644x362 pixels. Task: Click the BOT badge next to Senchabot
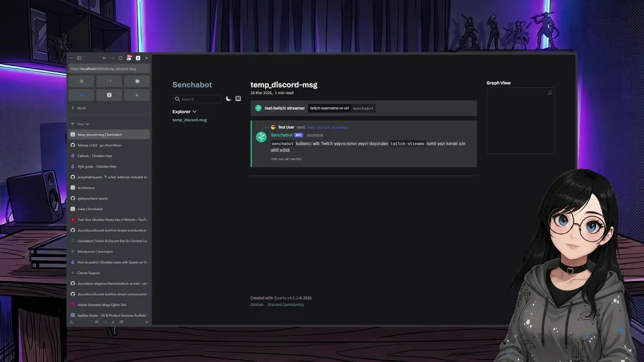click(299, 135)
